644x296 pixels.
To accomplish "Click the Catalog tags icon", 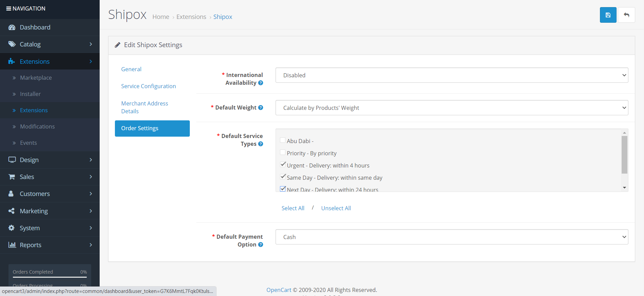I will click(x=12, y=44).
